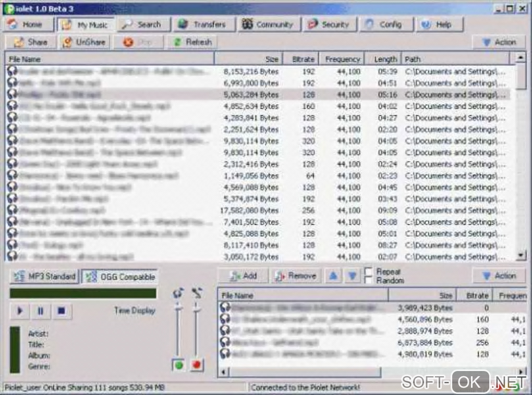Open the upper Action dropdown
This screenshot has width=532, height=395.
(499, 42)
